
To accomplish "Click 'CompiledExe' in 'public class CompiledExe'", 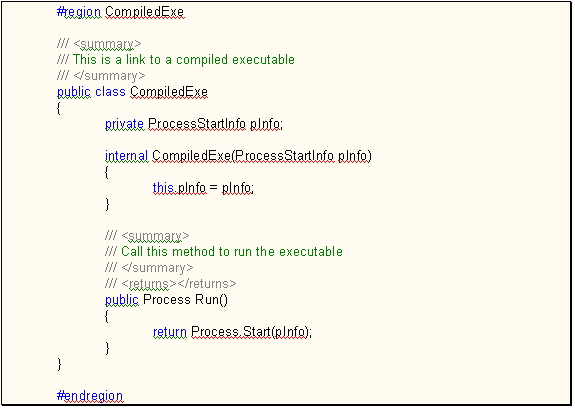I will coord(169,92).
